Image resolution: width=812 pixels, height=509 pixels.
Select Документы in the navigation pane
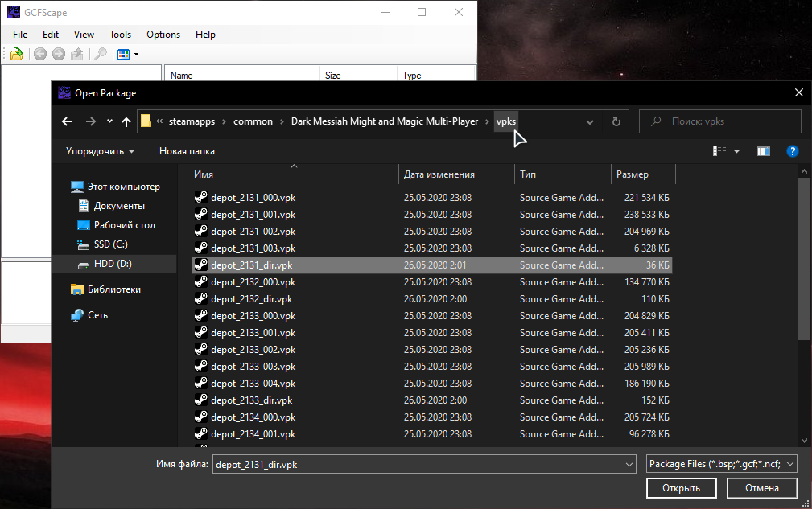pyautogui.click(x=111, y=206)
